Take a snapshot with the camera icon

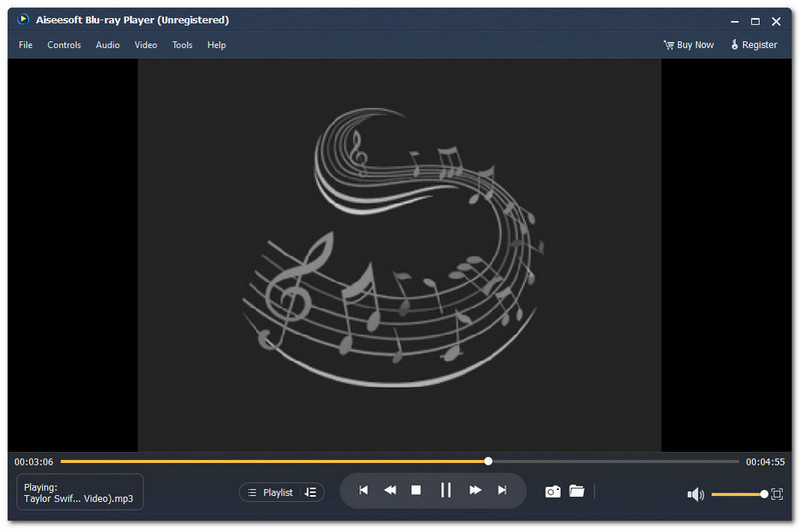(x=552, y=491)
